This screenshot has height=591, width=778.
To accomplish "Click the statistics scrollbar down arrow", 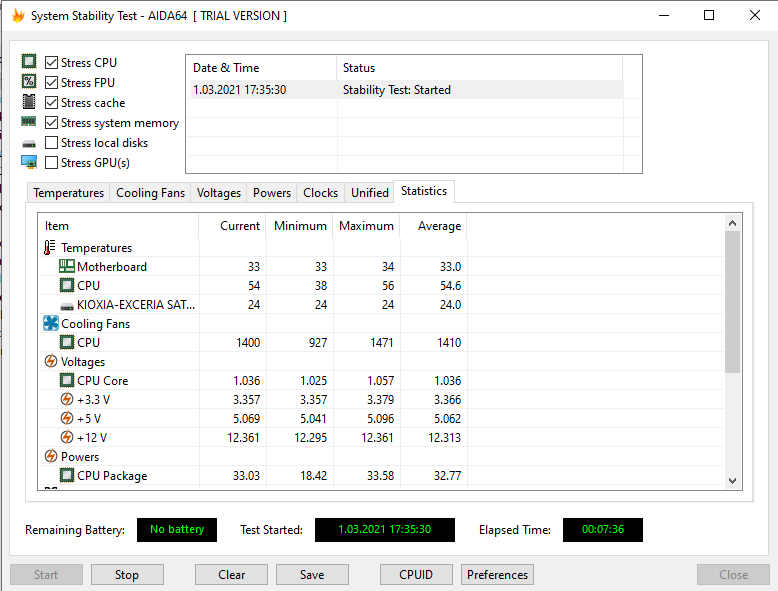I will (x=732, y=480).
